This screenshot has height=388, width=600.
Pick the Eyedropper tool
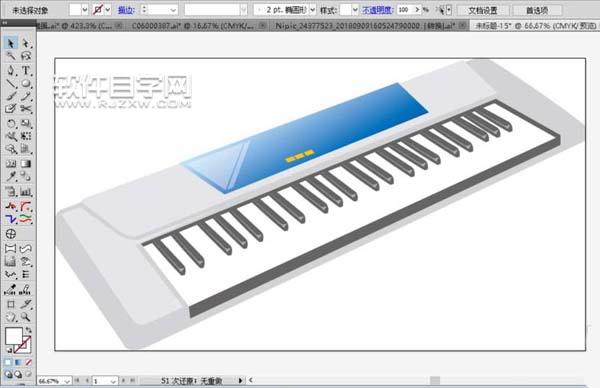click(x=11, y=176)
